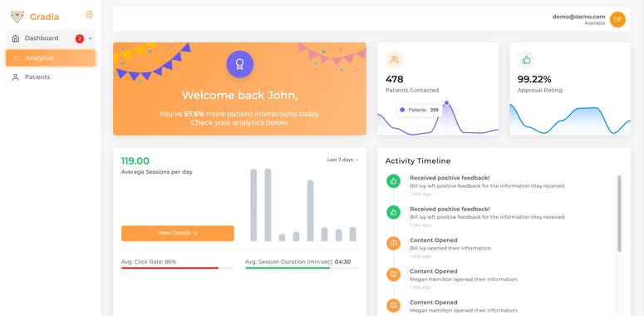This screenshot has height=316, width=644.
Task: Click the red Avg. Click Rate progress bar
Action: point(170,268)
